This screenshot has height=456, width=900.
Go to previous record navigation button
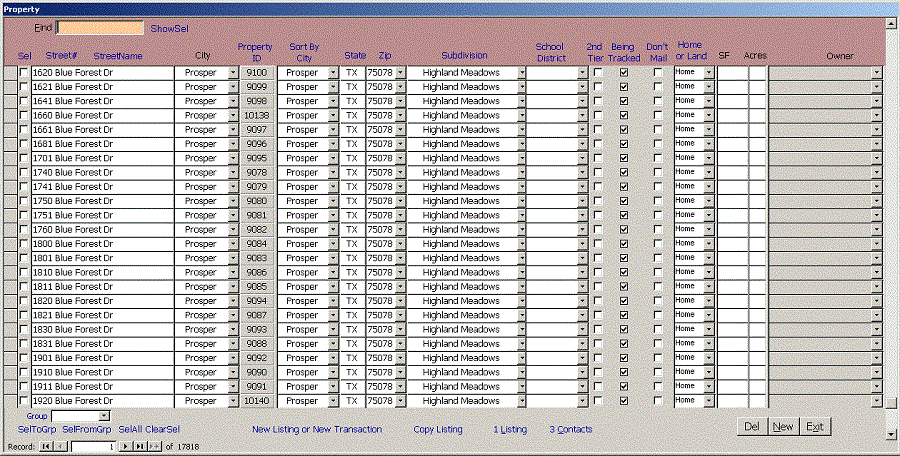click(61, 446)
